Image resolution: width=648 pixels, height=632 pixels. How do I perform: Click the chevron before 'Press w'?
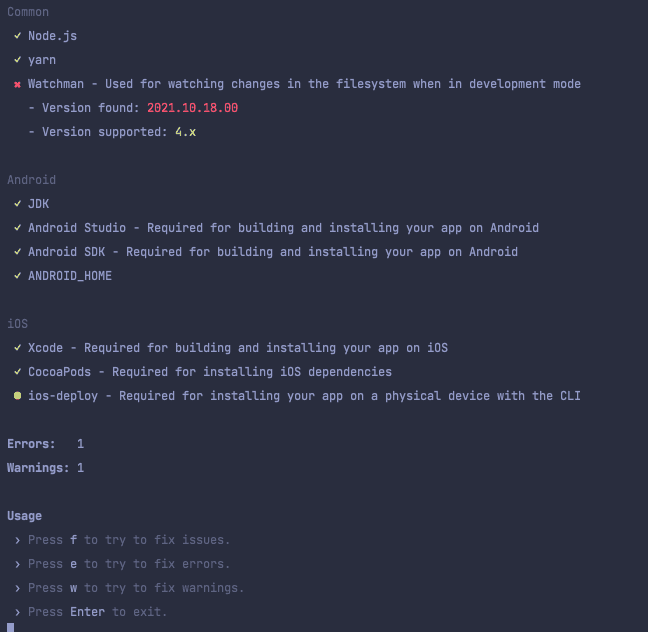pos(18,588)
